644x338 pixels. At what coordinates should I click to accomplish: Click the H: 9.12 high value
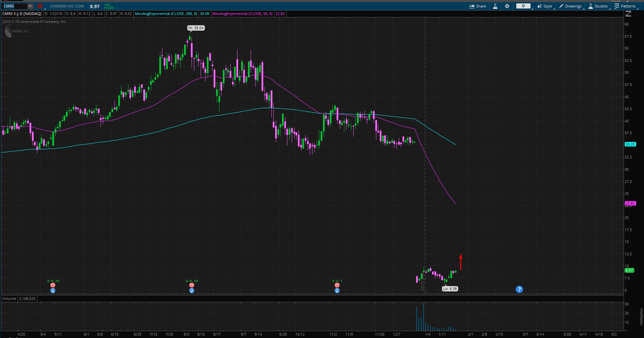84,14
